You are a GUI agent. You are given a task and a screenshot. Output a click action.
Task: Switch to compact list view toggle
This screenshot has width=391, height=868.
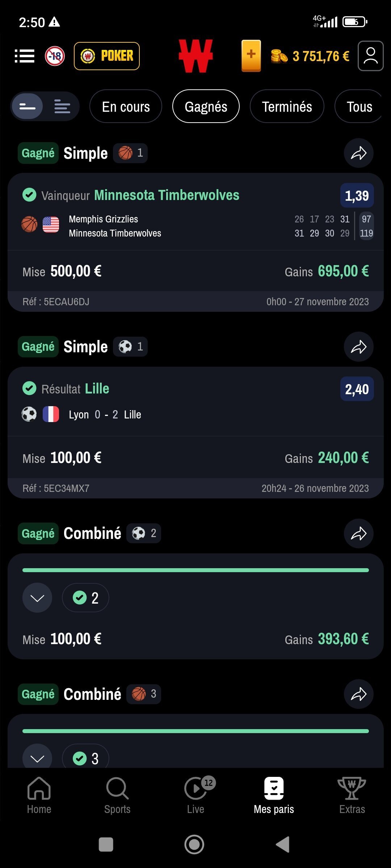click(x=28, y=107)
